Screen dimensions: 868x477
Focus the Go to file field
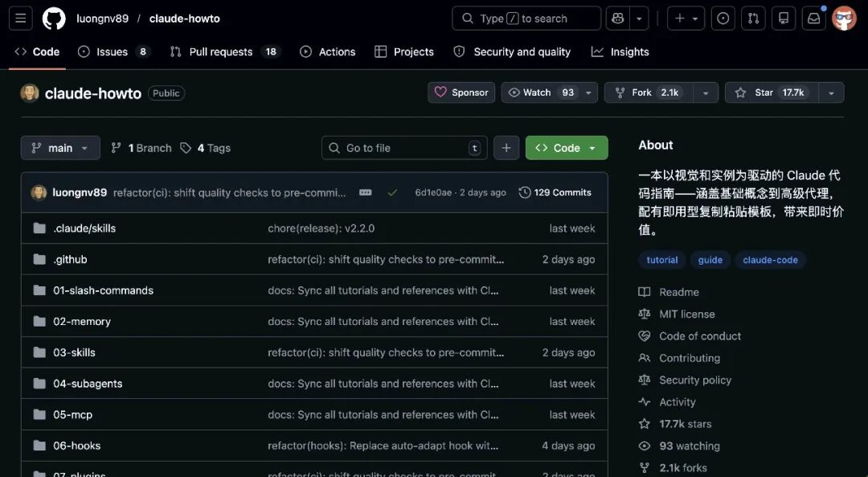pos(404,148)
